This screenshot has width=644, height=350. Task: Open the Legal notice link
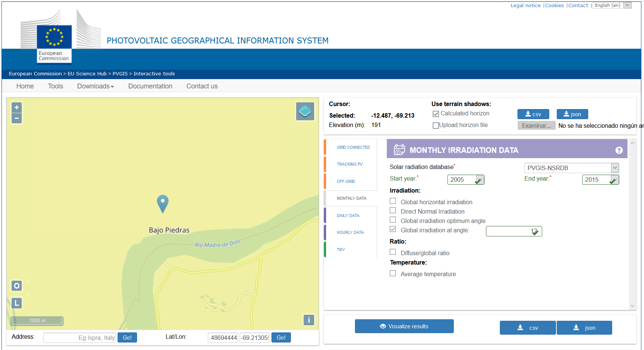(526, 5)
